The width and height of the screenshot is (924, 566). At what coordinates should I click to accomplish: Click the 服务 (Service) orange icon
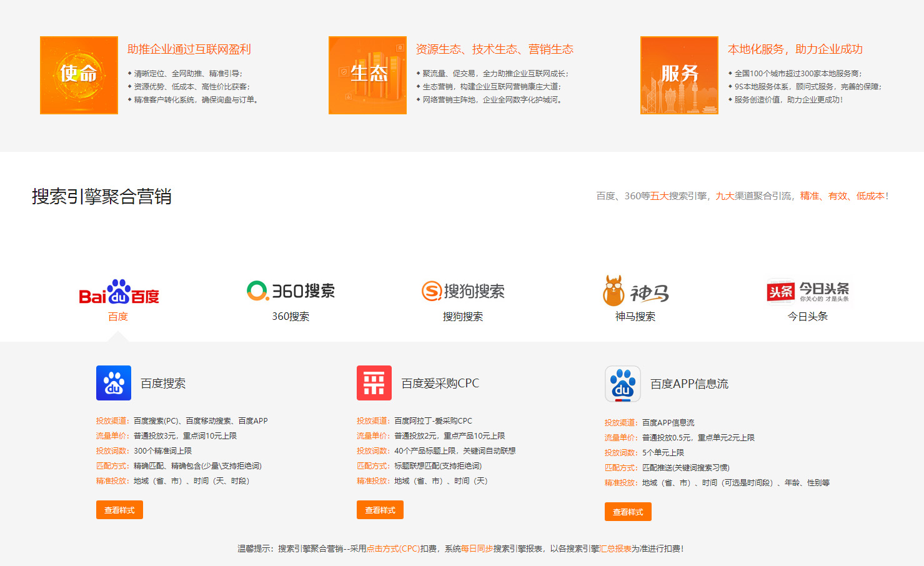[x=679, y=75]
